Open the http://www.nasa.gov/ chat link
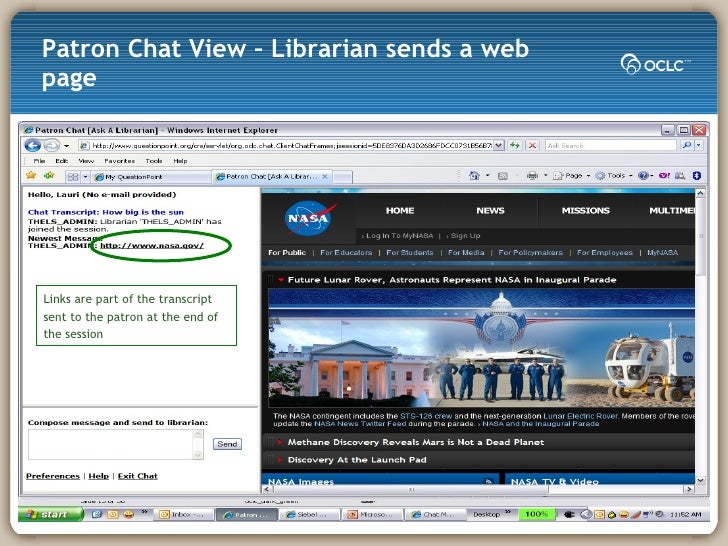The width and height of the screenshot is (728, 546). click(152, 246)
